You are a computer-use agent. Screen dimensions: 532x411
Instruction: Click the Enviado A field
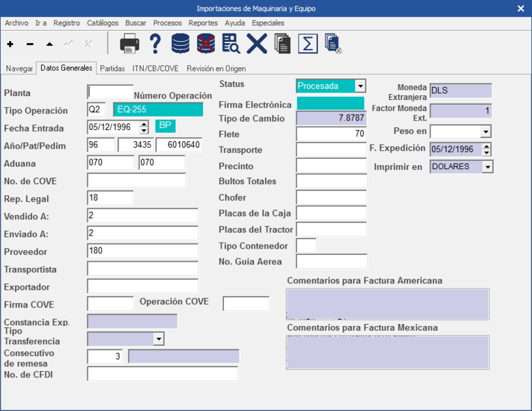pos(142,233)
